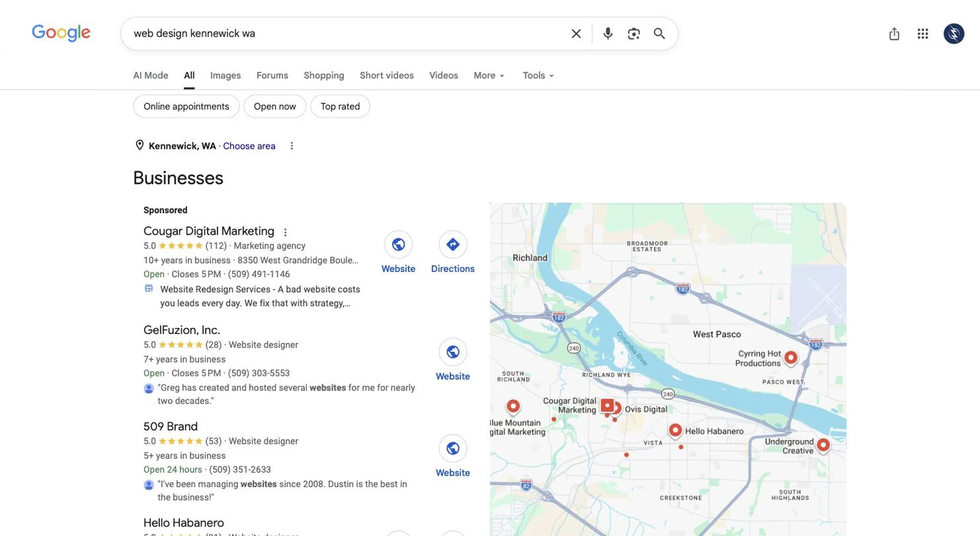The image size is (980, 536).
Task: Open search by image camera icon
Action: 634,33
